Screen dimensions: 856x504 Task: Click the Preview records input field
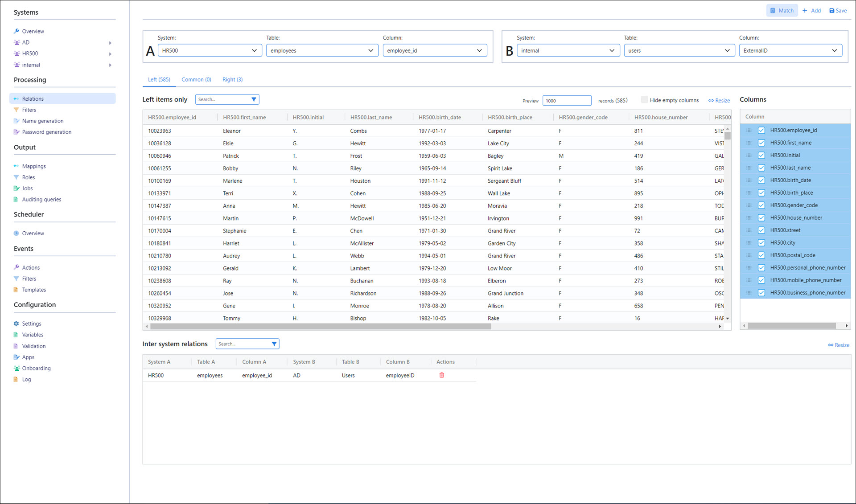point(566,101)
